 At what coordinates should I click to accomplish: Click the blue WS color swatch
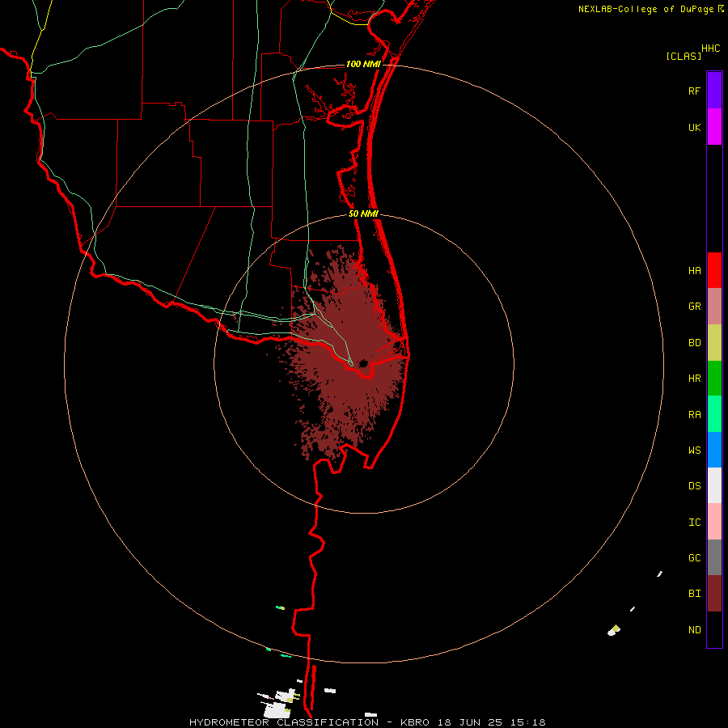[714, 450]
